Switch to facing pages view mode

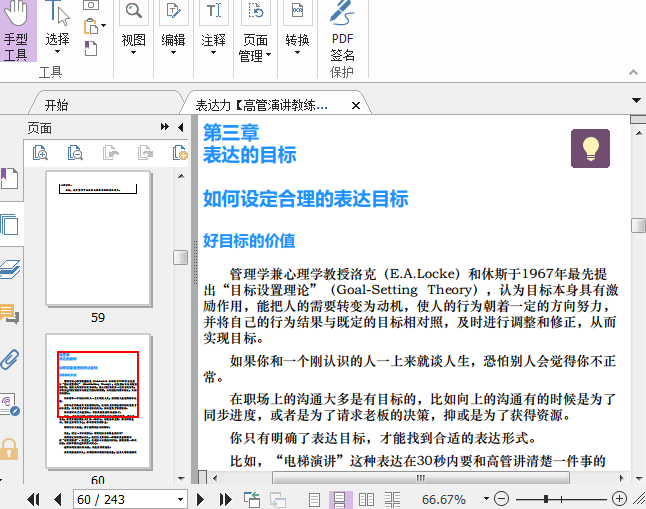(x=366, y=500)
